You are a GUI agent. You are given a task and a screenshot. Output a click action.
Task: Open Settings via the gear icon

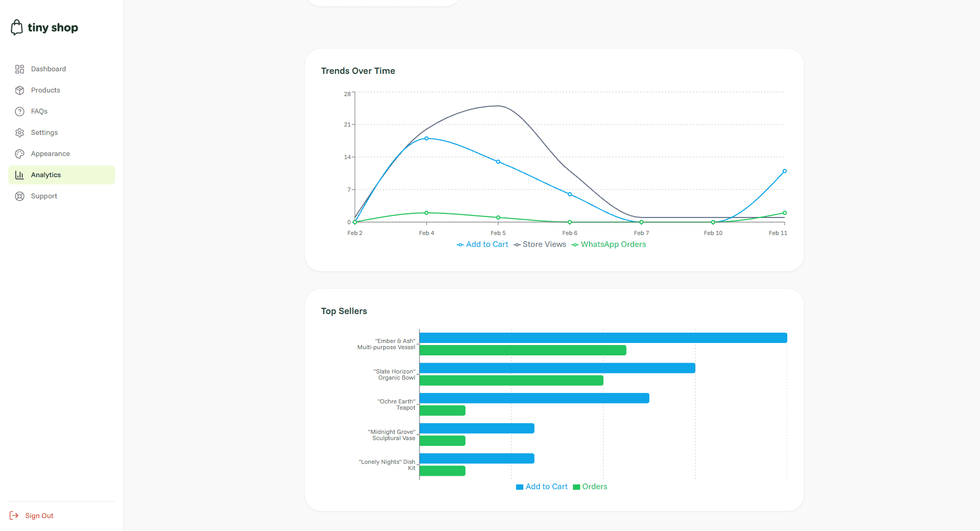[x=20, y=132]
